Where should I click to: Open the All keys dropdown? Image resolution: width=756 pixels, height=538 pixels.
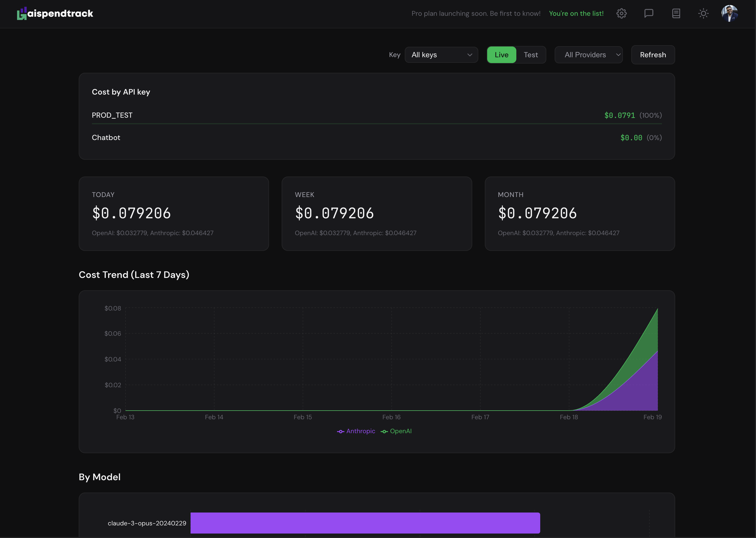pos(441,55)
